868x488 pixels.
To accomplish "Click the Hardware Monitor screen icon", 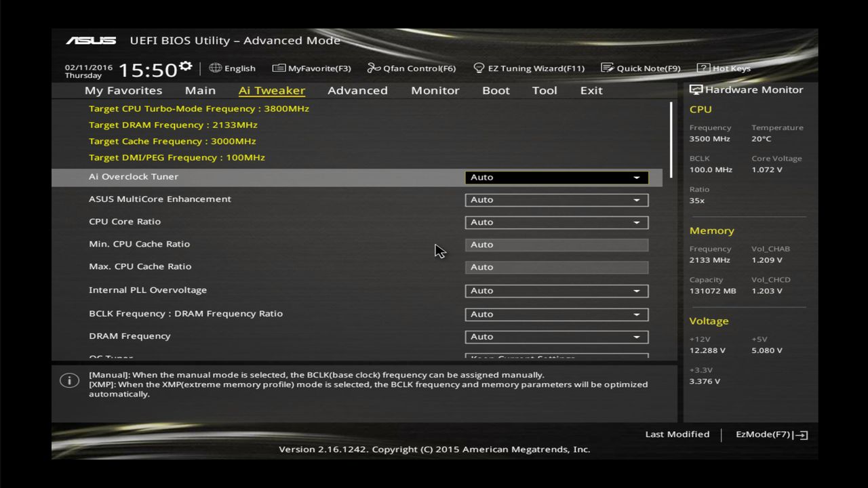I will [696, 89].
